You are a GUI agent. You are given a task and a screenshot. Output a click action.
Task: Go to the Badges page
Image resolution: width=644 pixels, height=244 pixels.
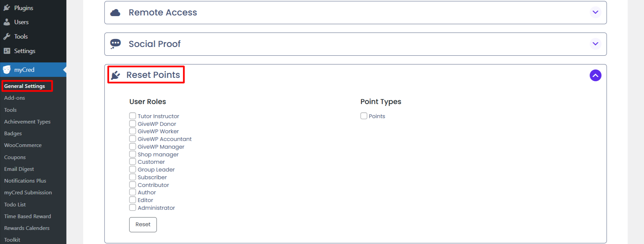[x=13, y=134]
